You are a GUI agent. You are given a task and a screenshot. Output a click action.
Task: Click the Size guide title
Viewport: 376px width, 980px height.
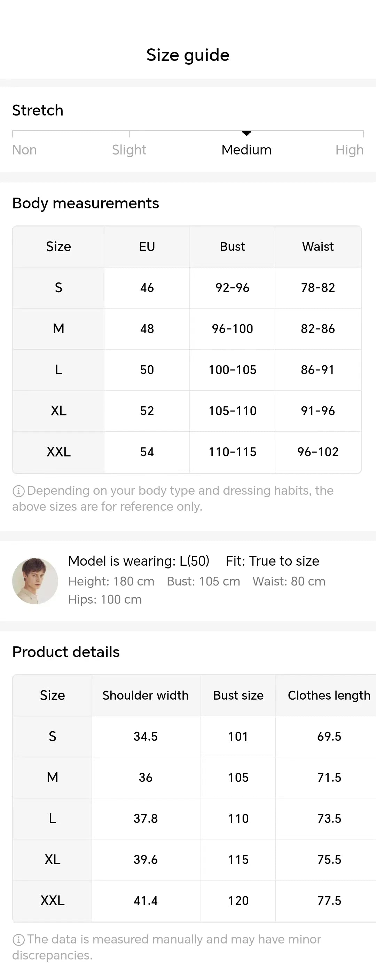point(188,55)
